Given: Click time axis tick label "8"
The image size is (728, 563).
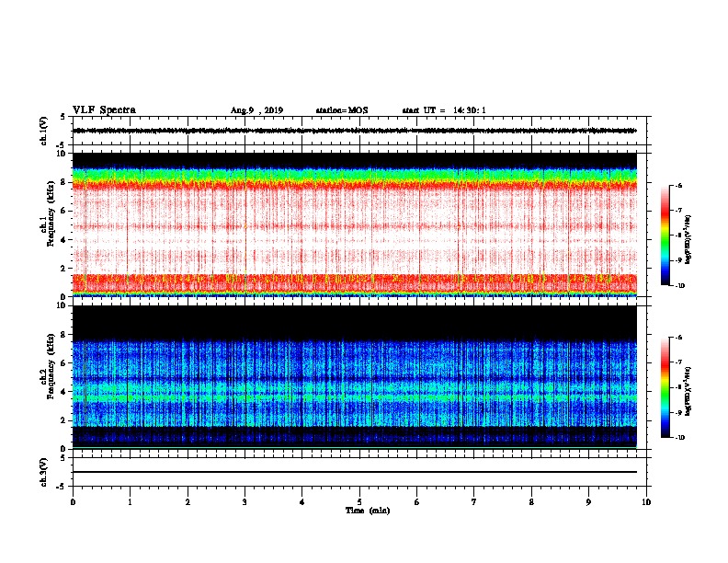Looking at the screenshot, I should tap(531, 502).
